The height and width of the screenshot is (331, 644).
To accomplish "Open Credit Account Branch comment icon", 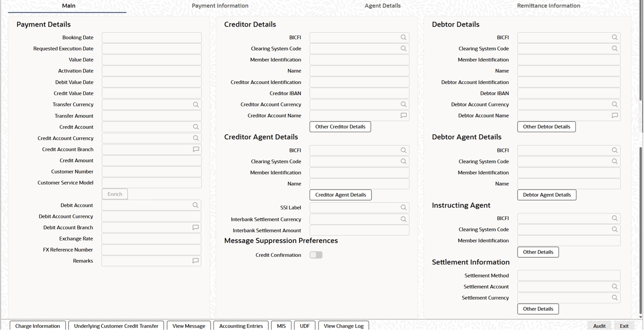I will tap(196, 149).
